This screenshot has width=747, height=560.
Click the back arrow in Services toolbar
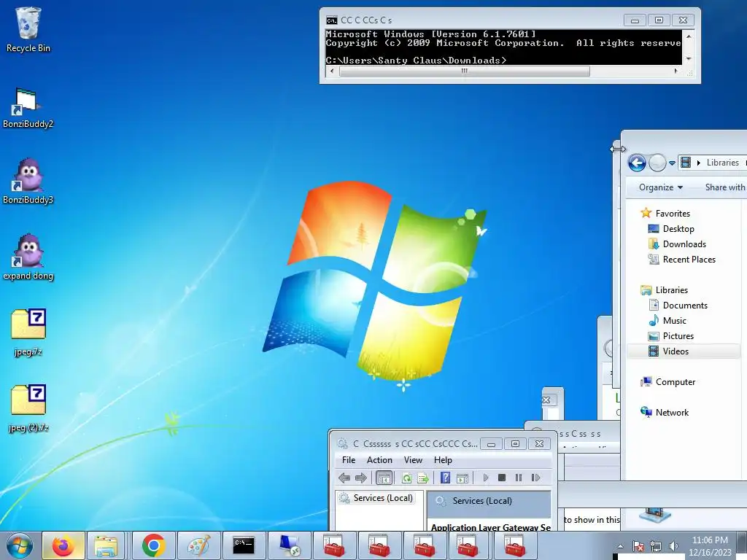(x=344, y=478)
